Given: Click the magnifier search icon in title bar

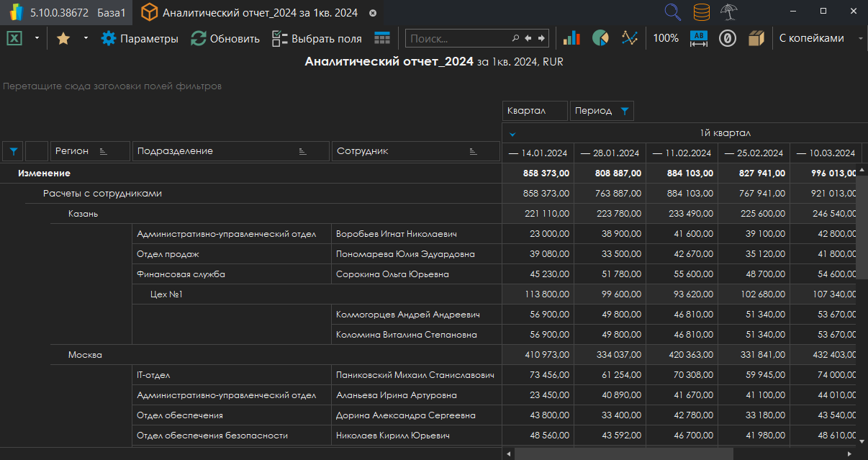Looking at the screenshot, I should (x=672, y=12).
